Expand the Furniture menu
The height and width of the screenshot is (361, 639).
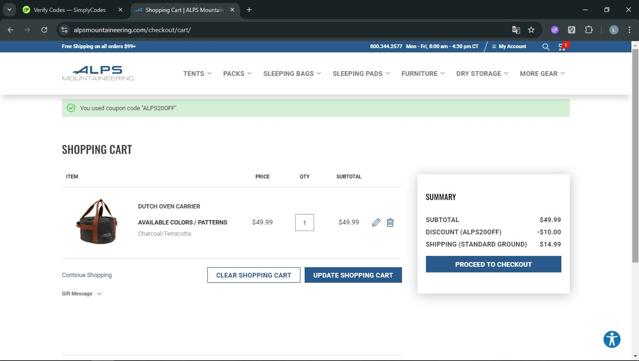(x=423, y=74)
